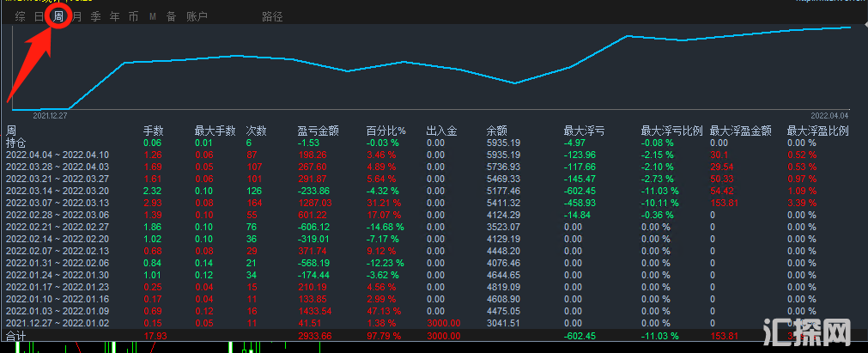Click the 最大浮亏比例 column header

click(x=671, y=131)
